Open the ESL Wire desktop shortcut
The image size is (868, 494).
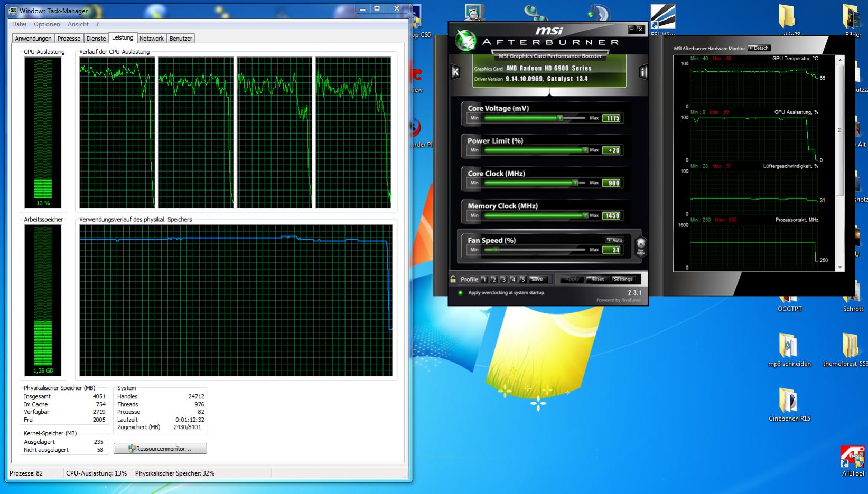[662, 21]
